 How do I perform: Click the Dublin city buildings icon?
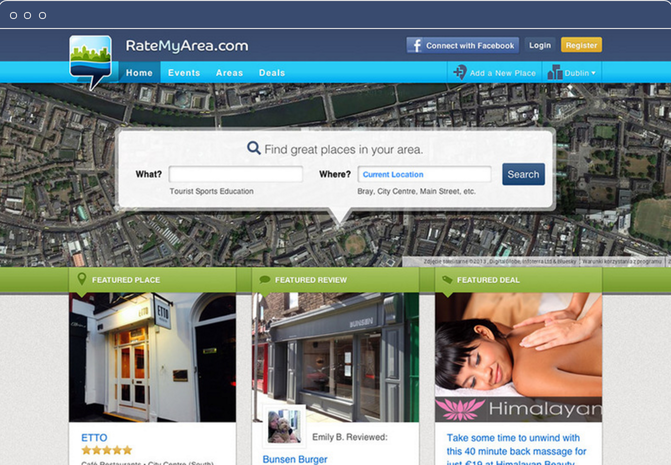tap(555, 72)
